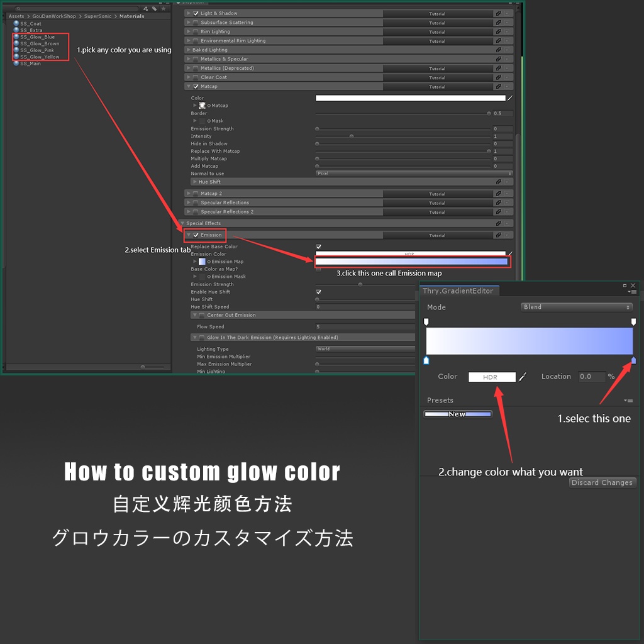Collapse the Matcap section arrow
Image resolution: width=644 pixels, height=644 pixels.
pos(189,86)
